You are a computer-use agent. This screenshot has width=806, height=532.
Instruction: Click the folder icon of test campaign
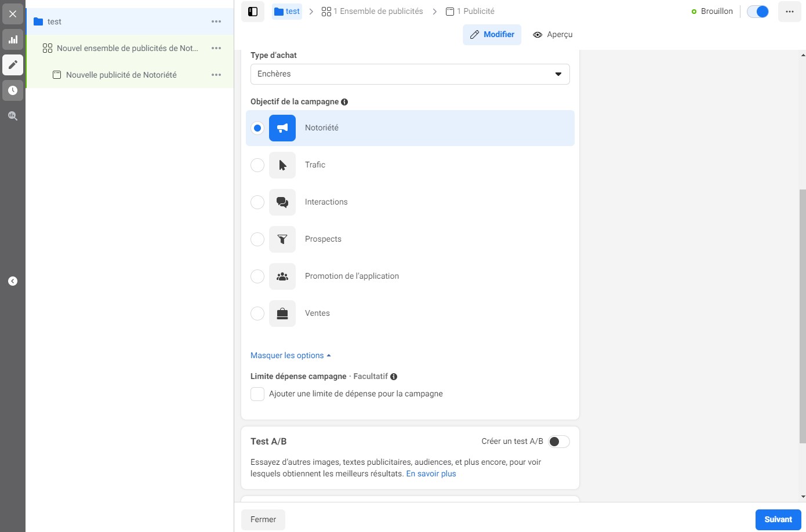(38, 21)
